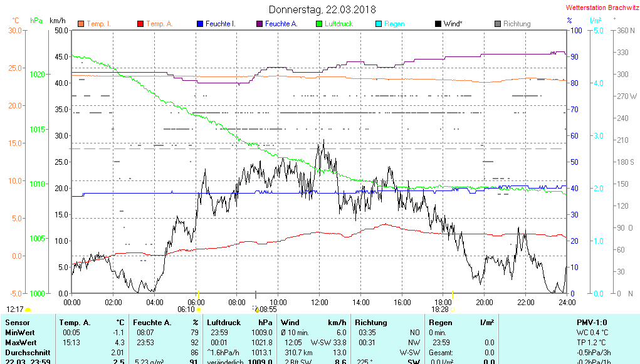640x364 pixels.
Task: Click the purple Feuchte A. legend square
Action: 259,24
